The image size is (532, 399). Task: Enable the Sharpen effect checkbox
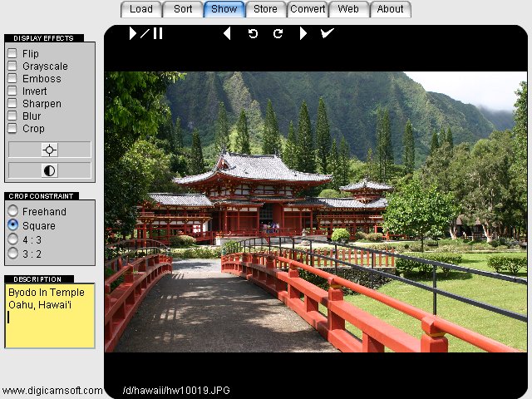[12, 103]
